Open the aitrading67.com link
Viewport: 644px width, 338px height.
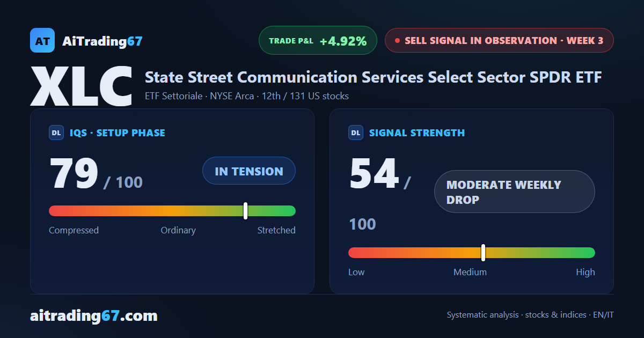[94, 315]
